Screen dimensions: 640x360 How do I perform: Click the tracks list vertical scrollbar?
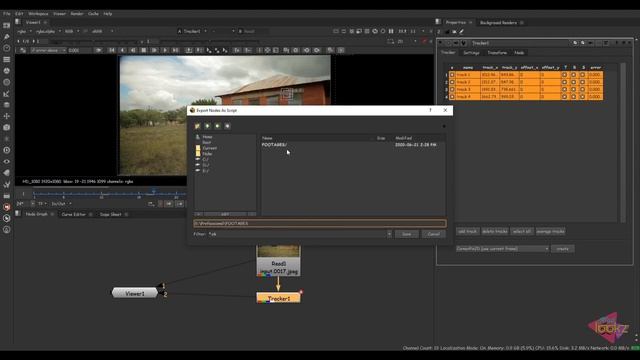[x=623, y=142]
